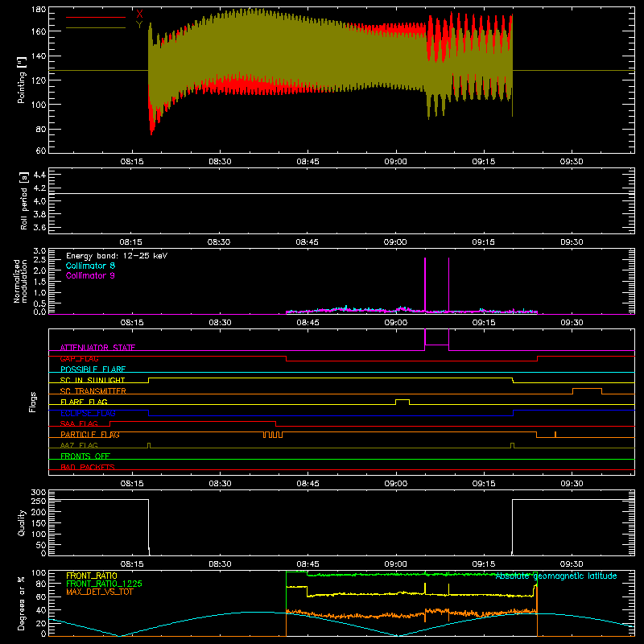Select the olive flag label above FRONTS_OFF
The height and width of the screenshot is (644, 644).
coord(79,445)
